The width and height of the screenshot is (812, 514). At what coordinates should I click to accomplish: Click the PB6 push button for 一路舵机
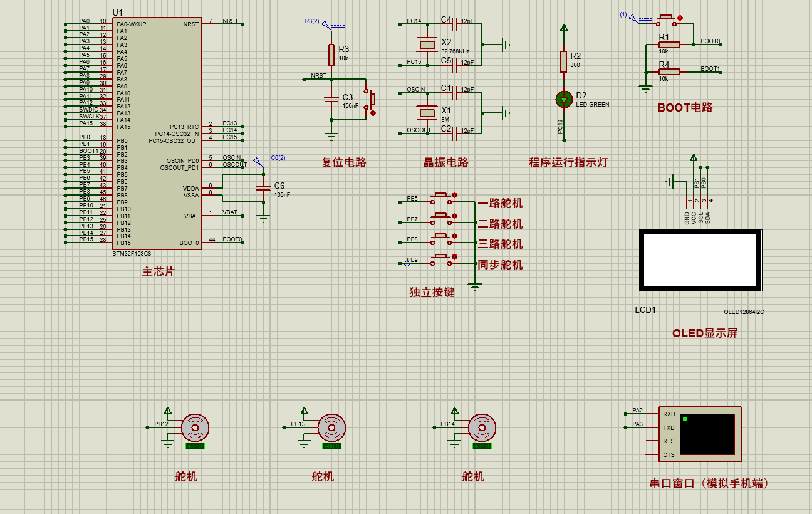click(x=441, y=199)
